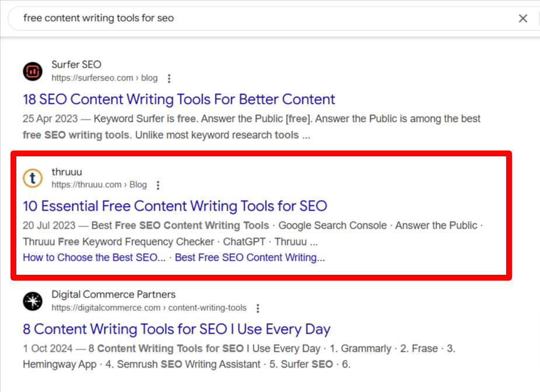Open '18 SEO Content Writing Tools' result
This screenshot has width=540, height=392.
tap(179, 100)
